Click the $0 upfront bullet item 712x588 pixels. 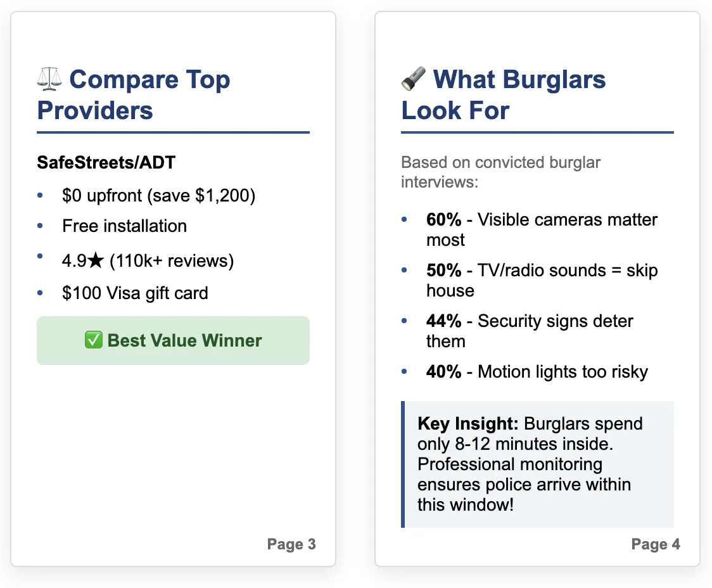coord(159,196)
